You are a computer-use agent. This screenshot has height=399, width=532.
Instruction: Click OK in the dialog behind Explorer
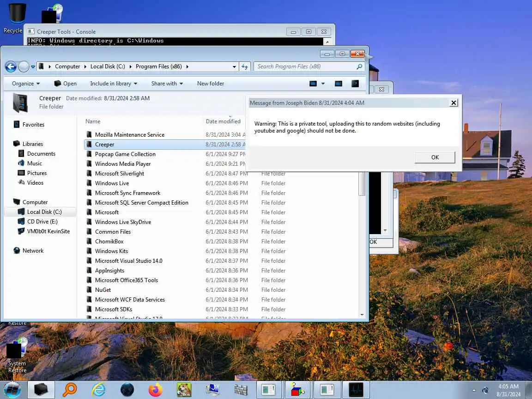click(x=381, y=242)
